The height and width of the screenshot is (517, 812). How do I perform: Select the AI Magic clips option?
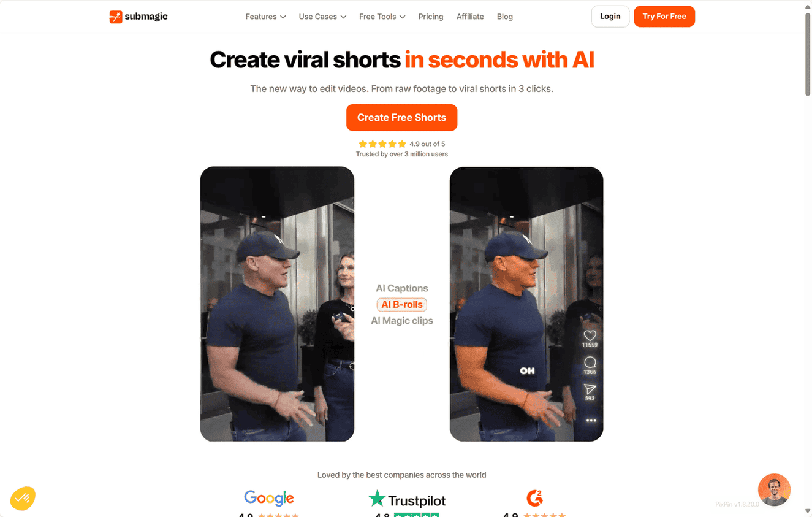402,321
